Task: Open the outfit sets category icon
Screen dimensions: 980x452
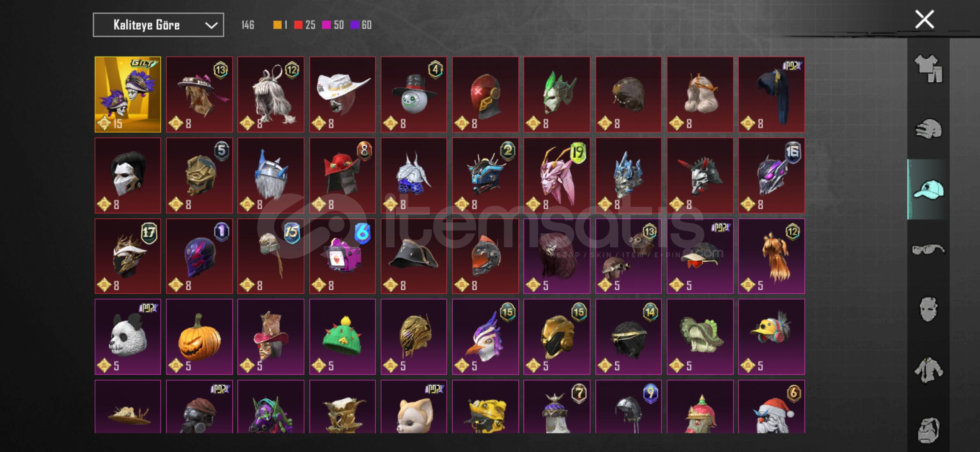Action: [x=928, y=69]
